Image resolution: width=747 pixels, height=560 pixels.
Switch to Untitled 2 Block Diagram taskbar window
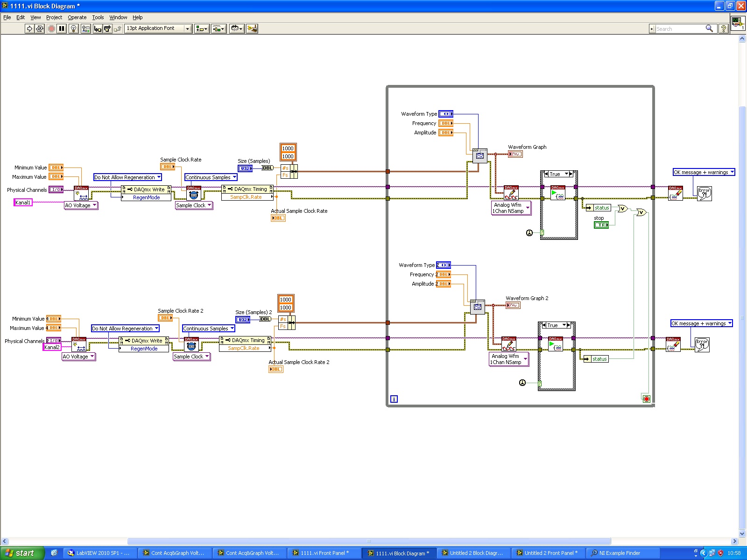(x=473, y=553)
